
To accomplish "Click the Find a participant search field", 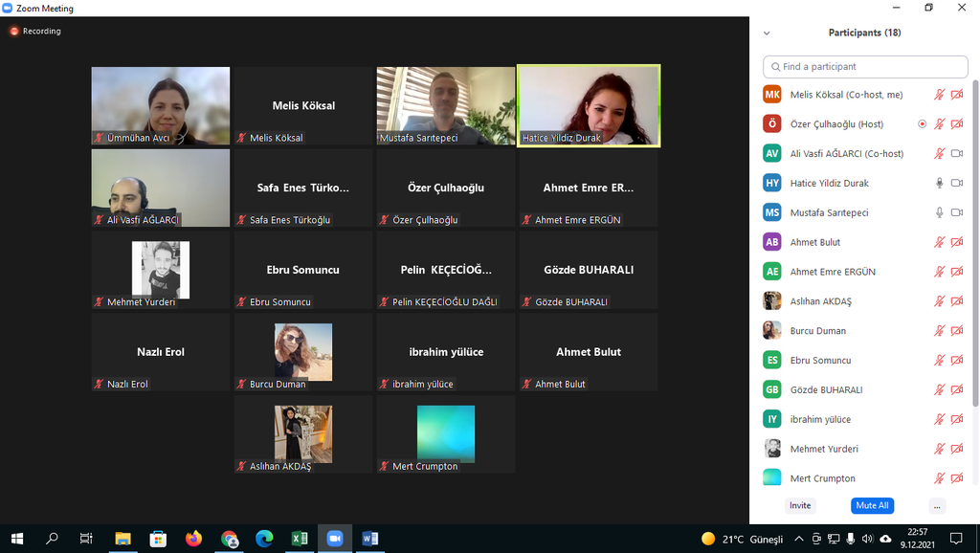I will (865, 67).
